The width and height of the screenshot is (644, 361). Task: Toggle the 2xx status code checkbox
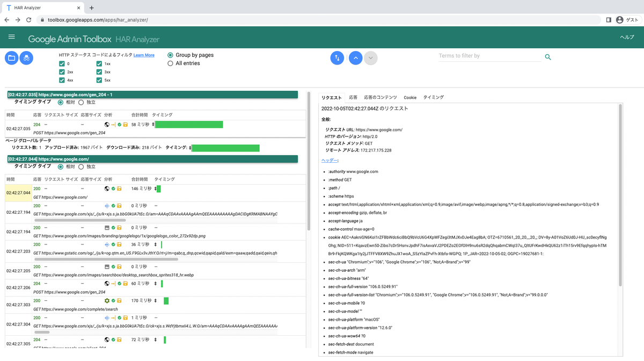coord(62,72)
